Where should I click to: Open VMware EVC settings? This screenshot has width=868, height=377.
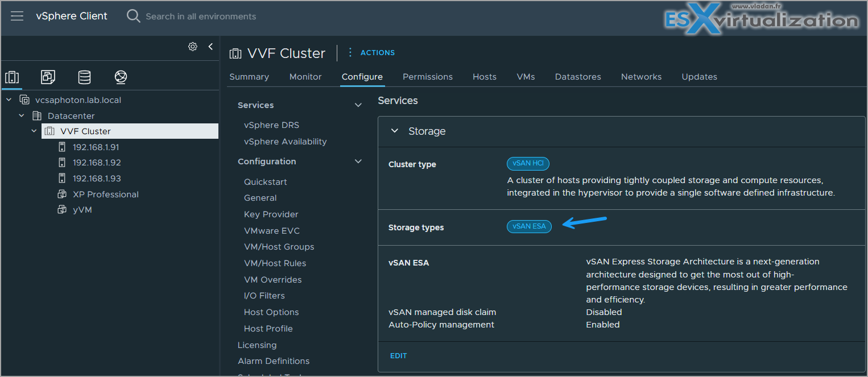click(x=272, y=231)
